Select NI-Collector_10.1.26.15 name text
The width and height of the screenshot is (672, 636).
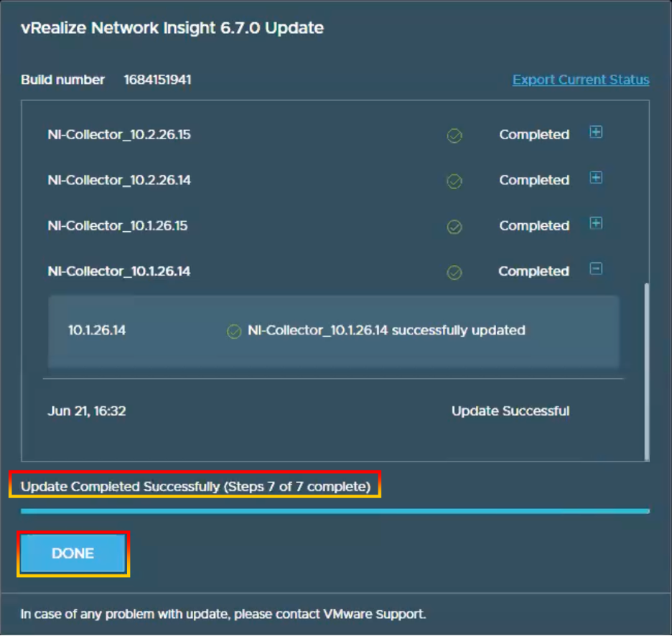point(118,226)
